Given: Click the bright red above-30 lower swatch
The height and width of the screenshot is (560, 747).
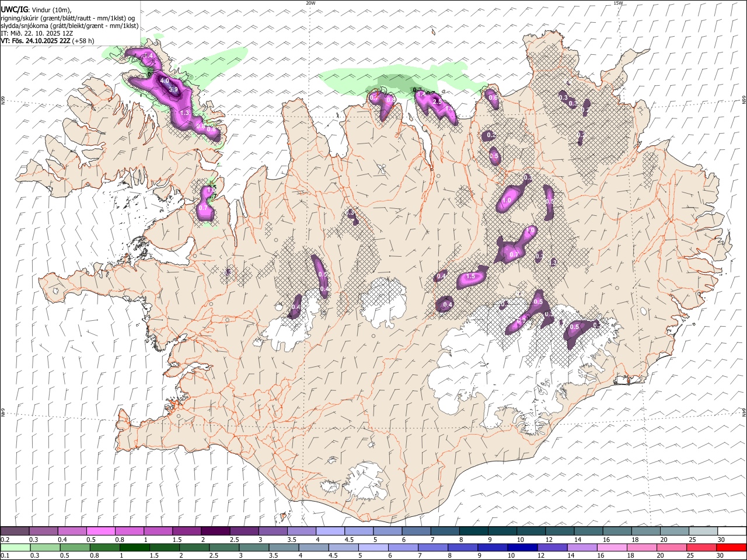Looking at the screenshot, I should [731, 547].
